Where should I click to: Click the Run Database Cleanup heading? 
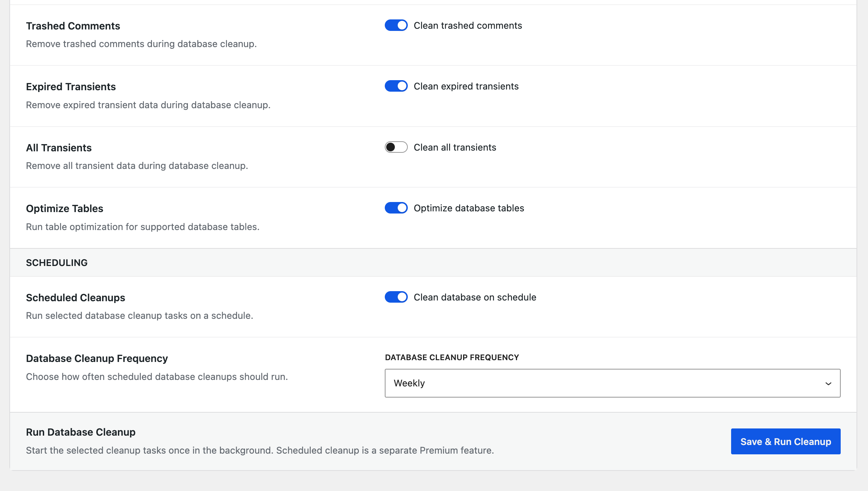[x=80, y=432]
